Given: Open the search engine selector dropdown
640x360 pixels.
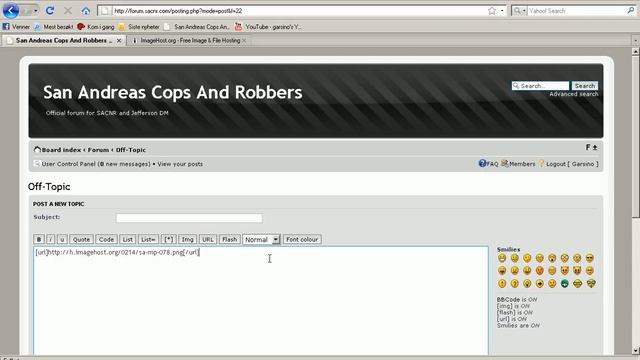Looking at the screenshot, I should pyautogui.click(x=520, y=11).
